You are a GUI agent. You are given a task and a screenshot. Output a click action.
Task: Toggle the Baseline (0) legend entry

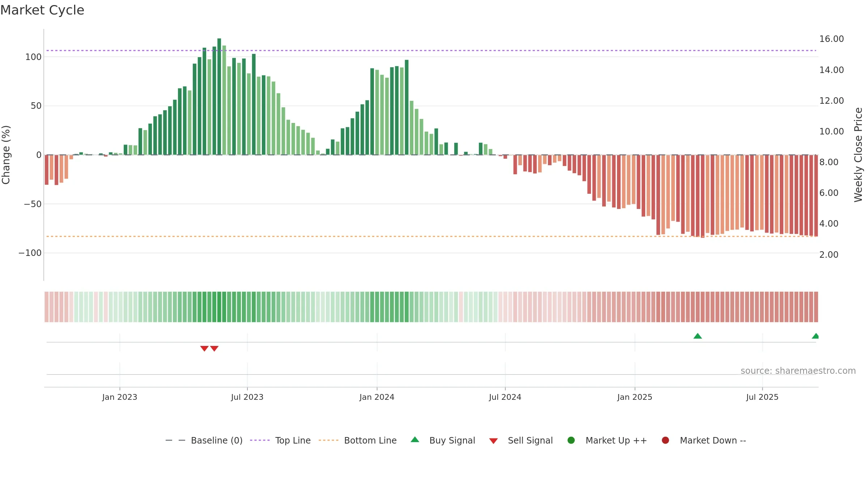coord(204,440)
